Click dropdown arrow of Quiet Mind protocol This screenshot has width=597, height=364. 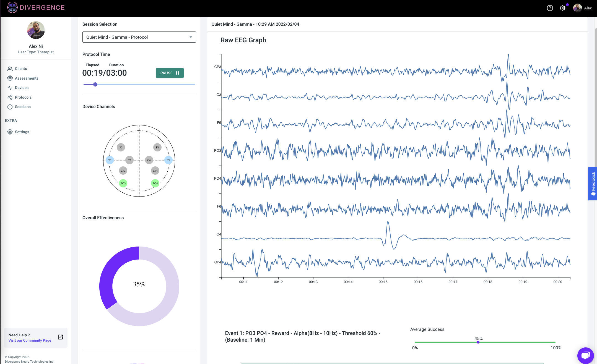click(x=191, y=37)
